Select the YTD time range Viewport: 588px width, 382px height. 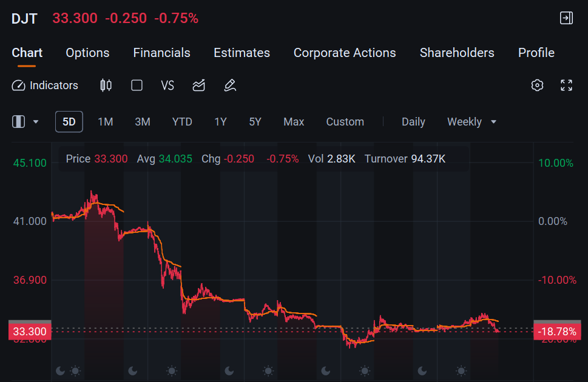(x=182, y=122)
